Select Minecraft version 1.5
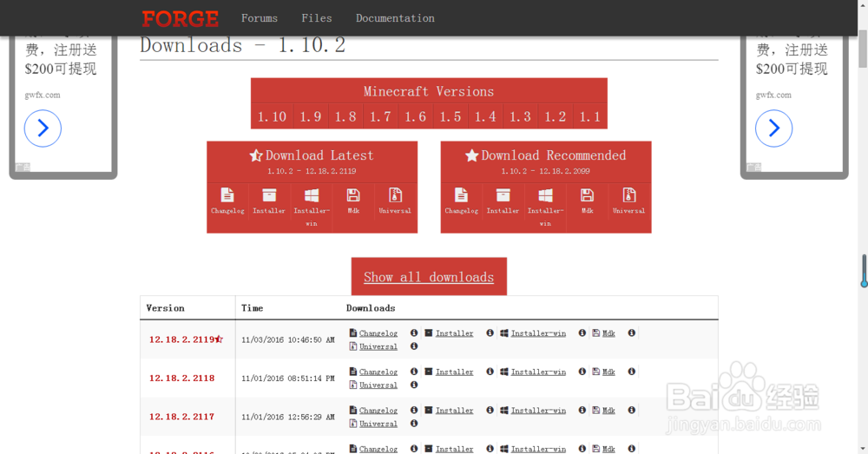Screen dimensions: 868x454 point(450,117)
